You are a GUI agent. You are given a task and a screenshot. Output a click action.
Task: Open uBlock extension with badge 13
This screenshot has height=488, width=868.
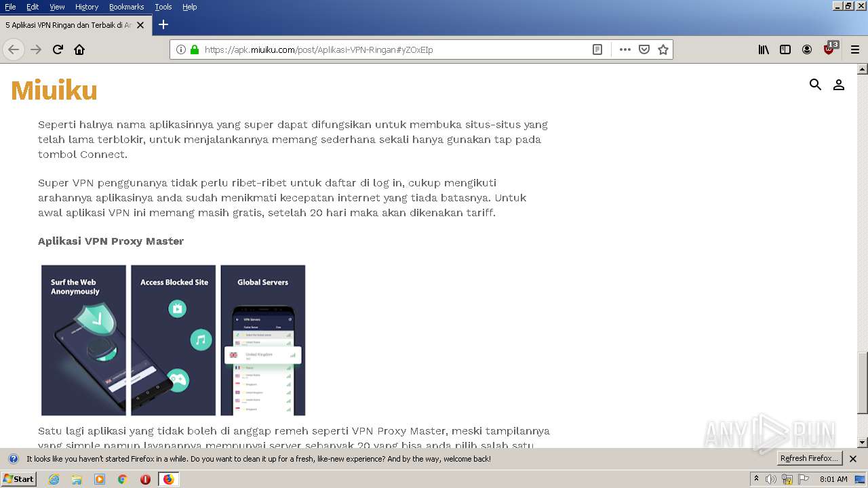[x=830, y=49]
